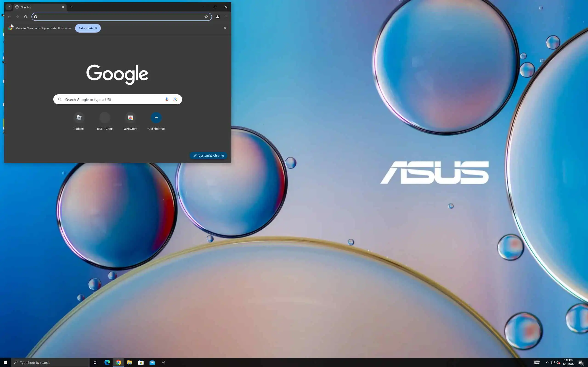The height and width of the screenshot is (367, 588).
Task: Open Google Lens image search
Action: coord(175,100)
